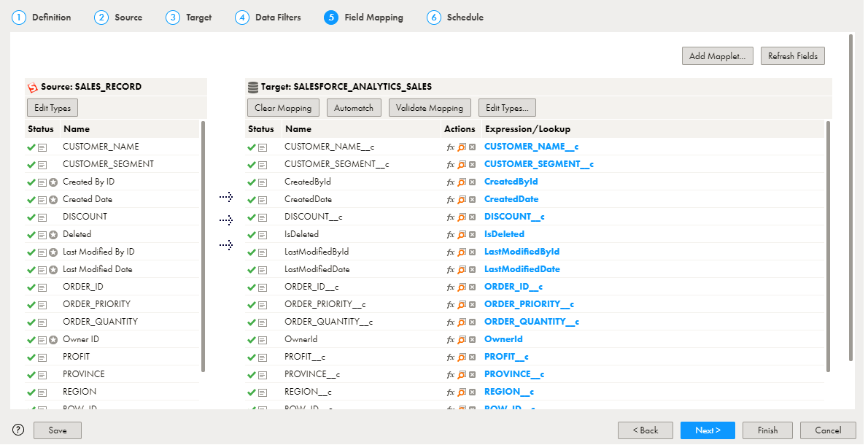Click the Finish button
The height and width of the screenshot is (445, 868).
coord(768,430)
